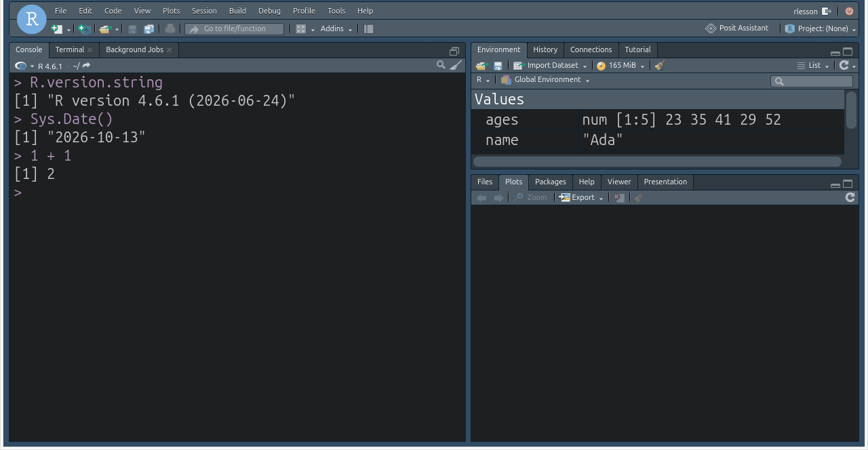
Task: Click the save workspace disk icon
Action: (498, 66)
